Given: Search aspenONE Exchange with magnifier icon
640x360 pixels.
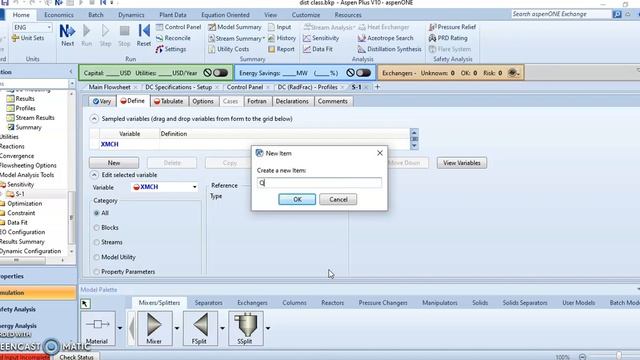Looking at the screenshot, I should (x=617, y=14).
